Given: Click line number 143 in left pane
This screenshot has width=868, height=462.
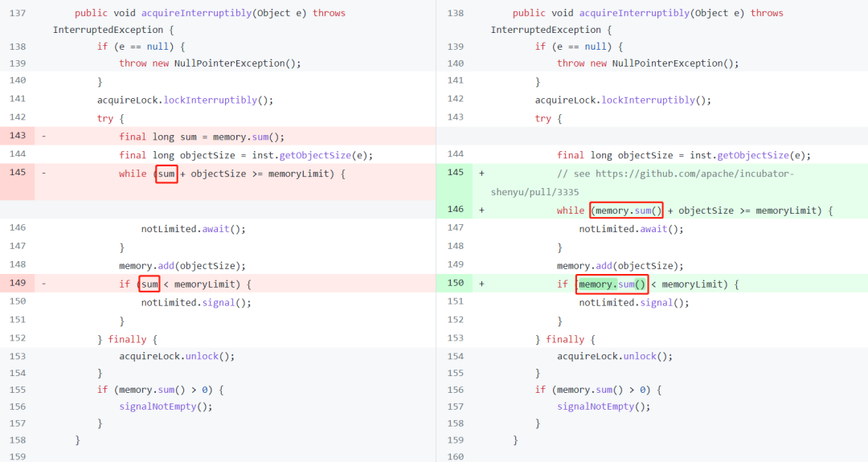Looking at the screenshot, I should (x=18, y=136).
